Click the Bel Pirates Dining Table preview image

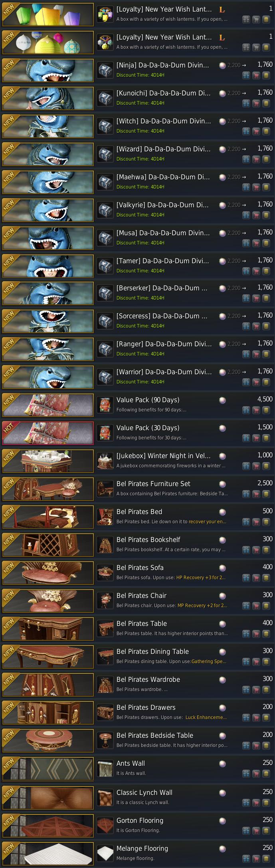coord(48,657)
